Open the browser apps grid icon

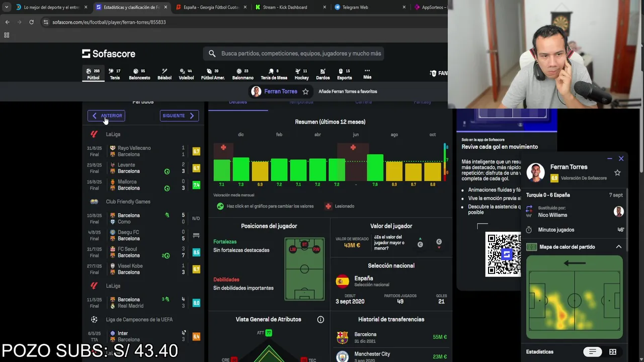coord(7,35)
